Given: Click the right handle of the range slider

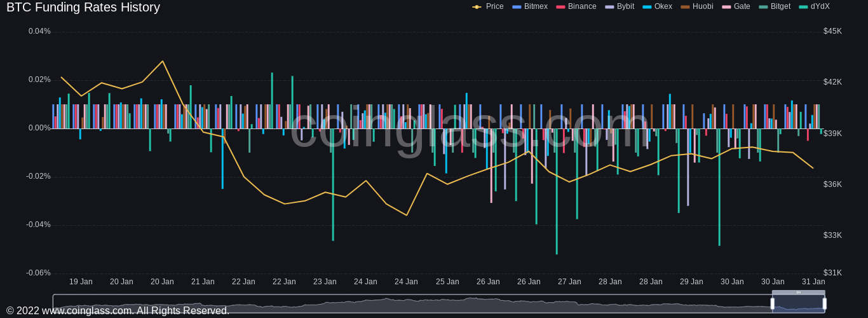Looking at the screenshot, I should [825, 303].
